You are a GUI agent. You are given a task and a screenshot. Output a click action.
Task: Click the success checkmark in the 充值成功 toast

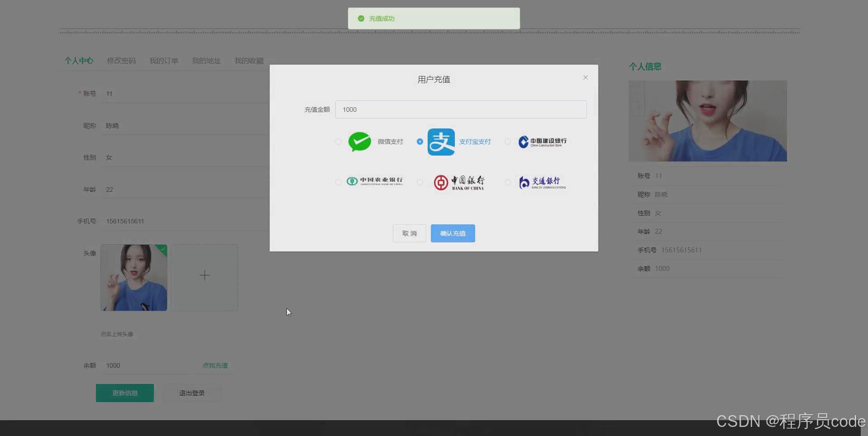(x=361, y=19)
